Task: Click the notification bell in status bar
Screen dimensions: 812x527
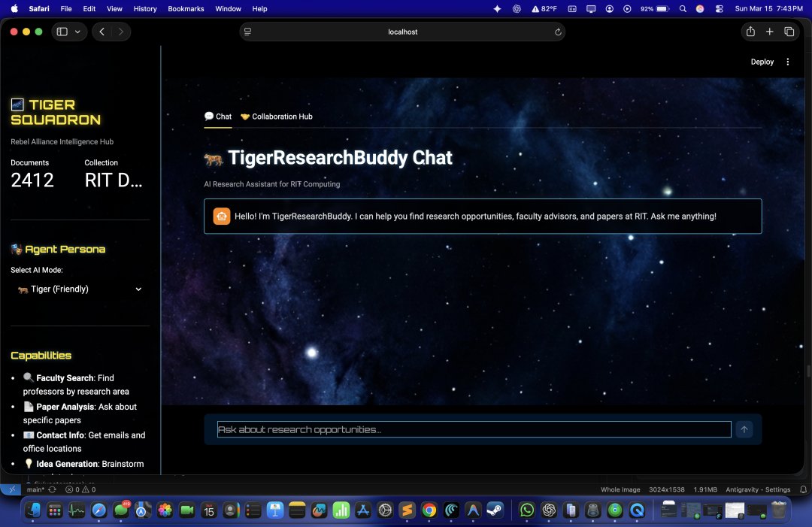Action: (x=803, y=489)
